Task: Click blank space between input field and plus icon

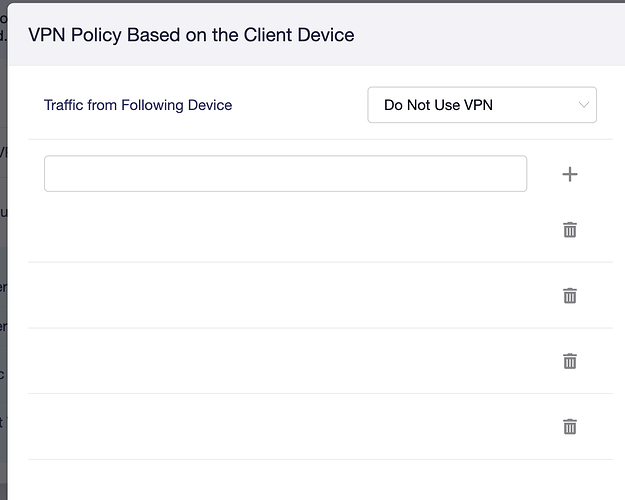Action: [540, 174]
